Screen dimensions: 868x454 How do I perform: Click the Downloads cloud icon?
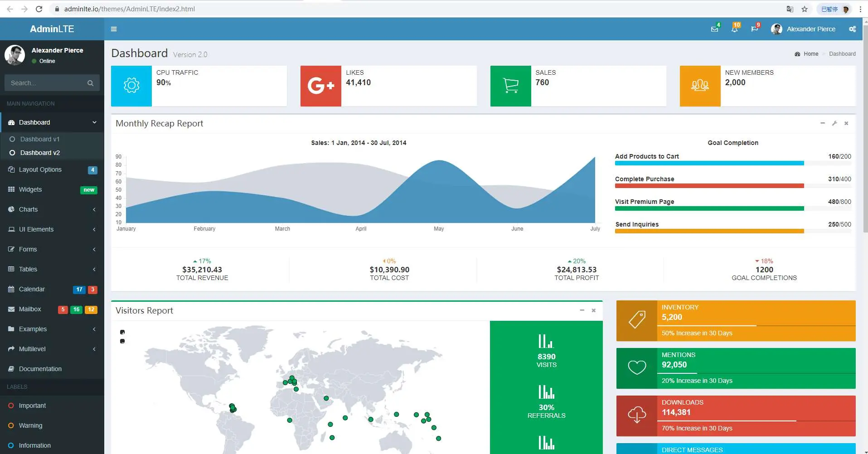(637, 415)
